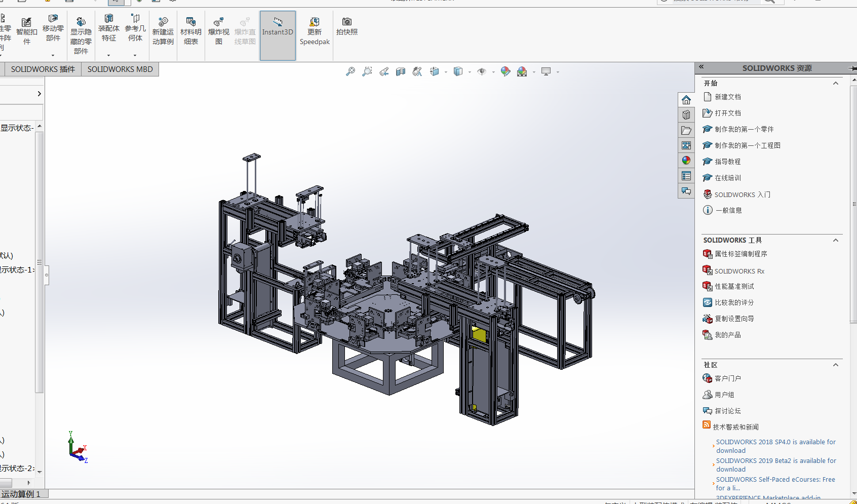
Task: Collapse the 开始 section in resources panel
Action: 835,83
